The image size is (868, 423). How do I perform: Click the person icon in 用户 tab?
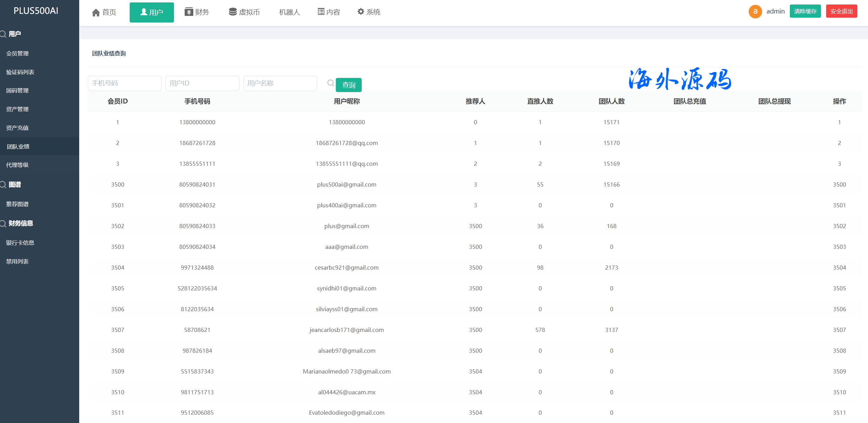[144, 12]
